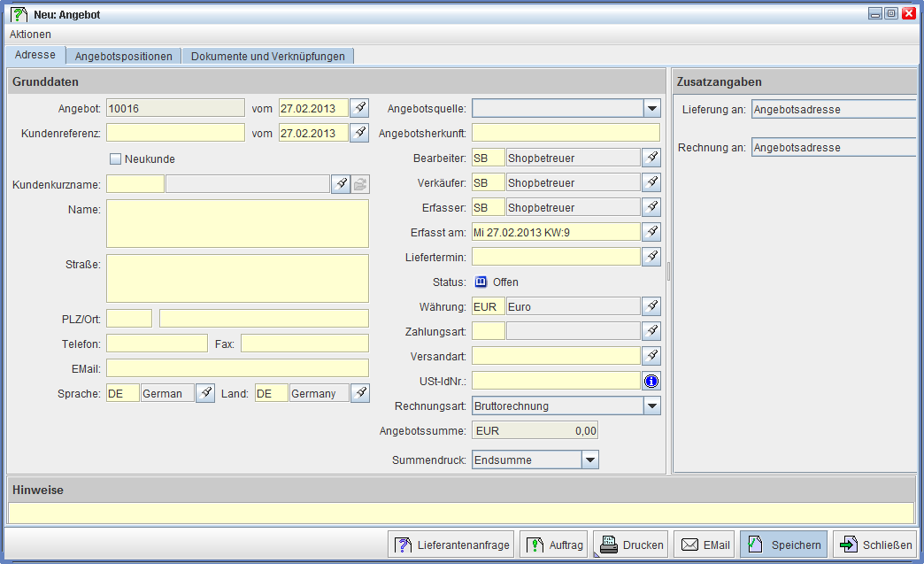Switch to Dokumente und Verknüpfungen tab
The height and width of the screenshot is (564, 924).
point(268,56)
